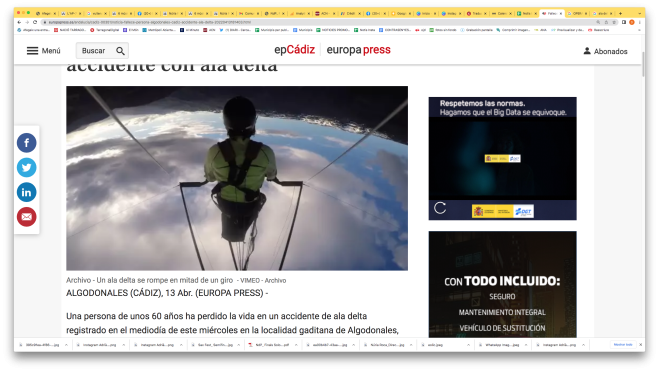The height and width of the screenshot is (371, 659).
Task: Go to europa press home logo
Action: (358, 50)
